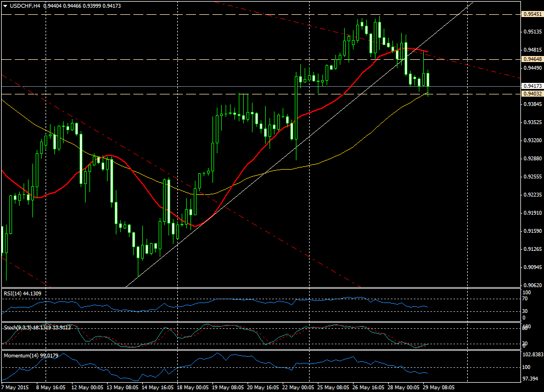This screenshot has height=392, width=544.
Task: Click the 97.394 Momentum scale label
Action: [530, 379]
